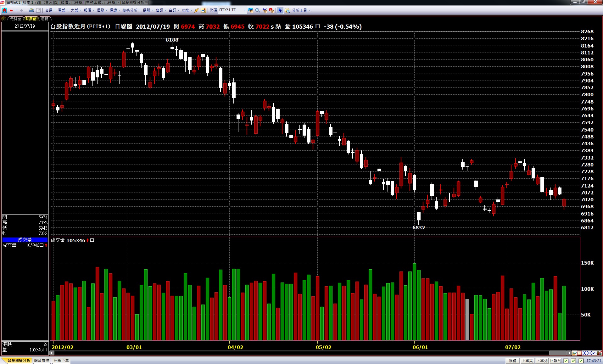Toggle the third green status checkbox
The width and height of the screenshot is (603, 364).
click(x=581, y=361)
